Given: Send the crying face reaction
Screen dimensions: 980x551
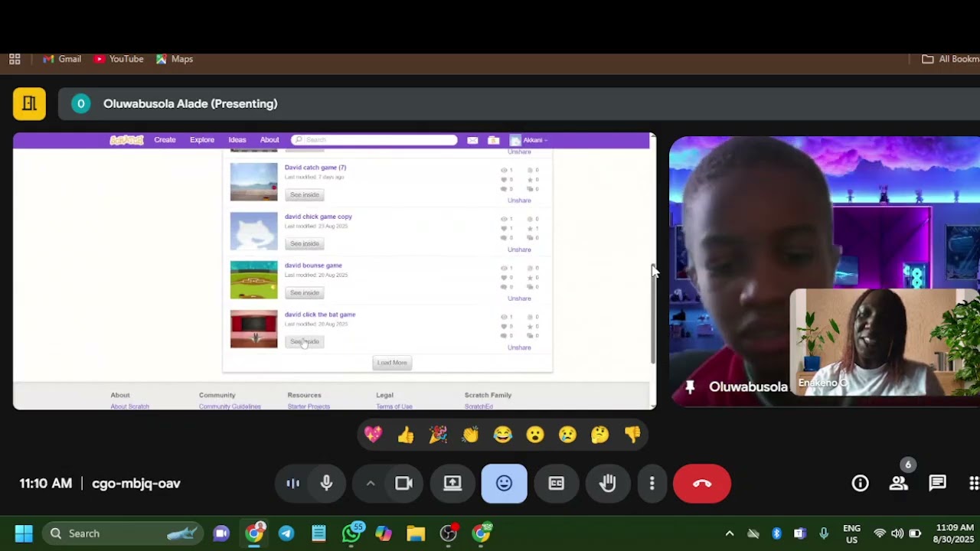Looking at the screenshot, I should pyautogui.click(x=567, y=435).
